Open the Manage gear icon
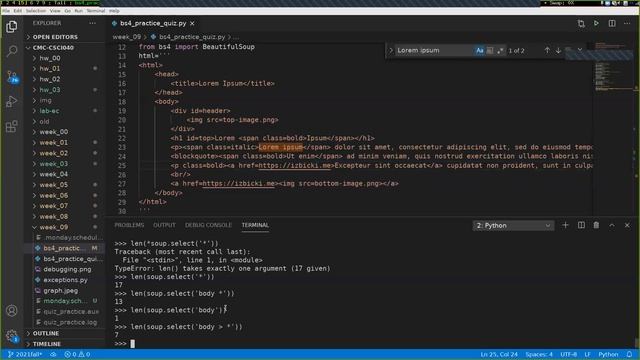The image size is (640, 360). coord(12,336)
